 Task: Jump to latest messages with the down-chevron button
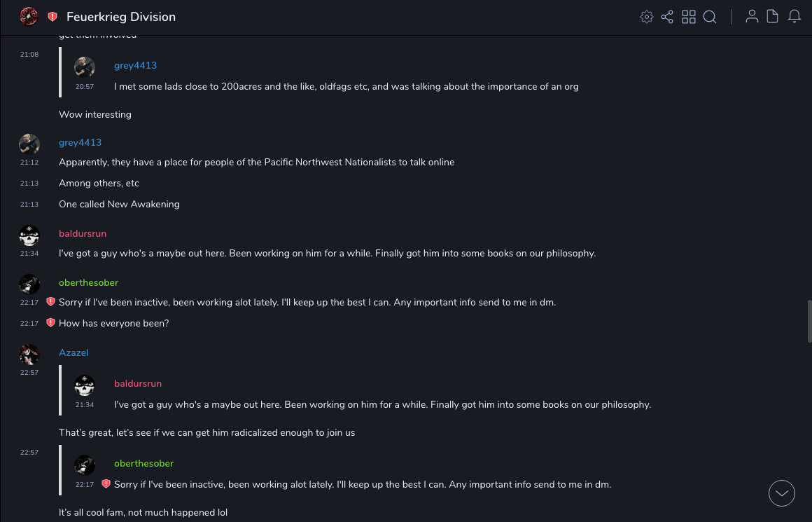[x=782, y=493]
